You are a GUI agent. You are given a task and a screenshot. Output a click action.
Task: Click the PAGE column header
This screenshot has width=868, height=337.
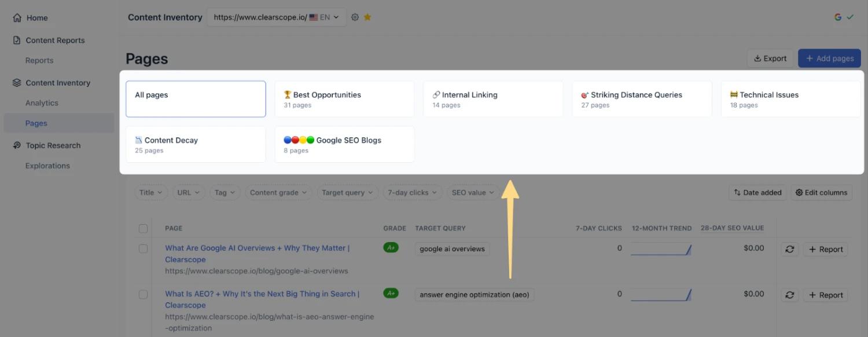(x=174, y=228)
